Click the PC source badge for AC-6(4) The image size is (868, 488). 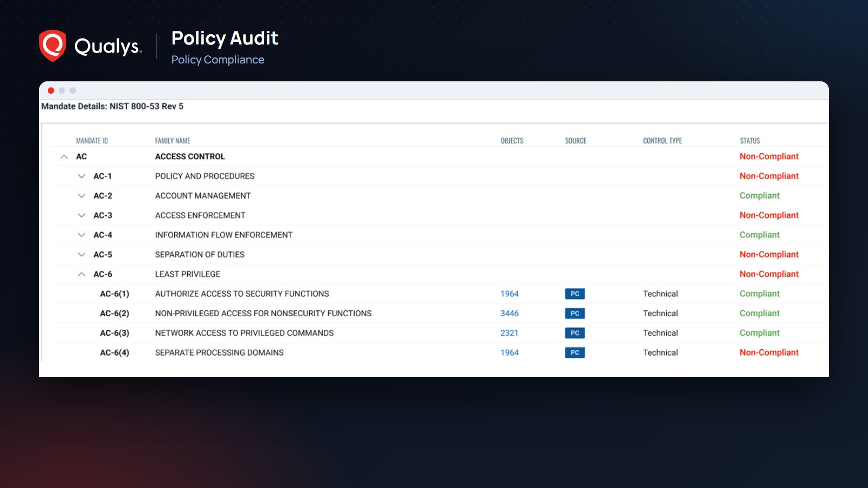575,352
